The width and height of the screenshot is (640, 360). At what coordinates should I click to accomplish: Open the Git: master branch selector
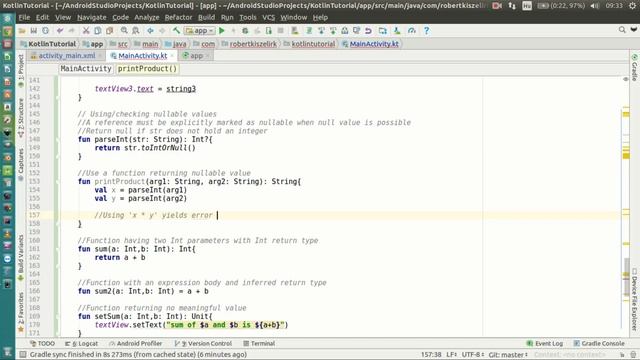click(x=508, y=354)
